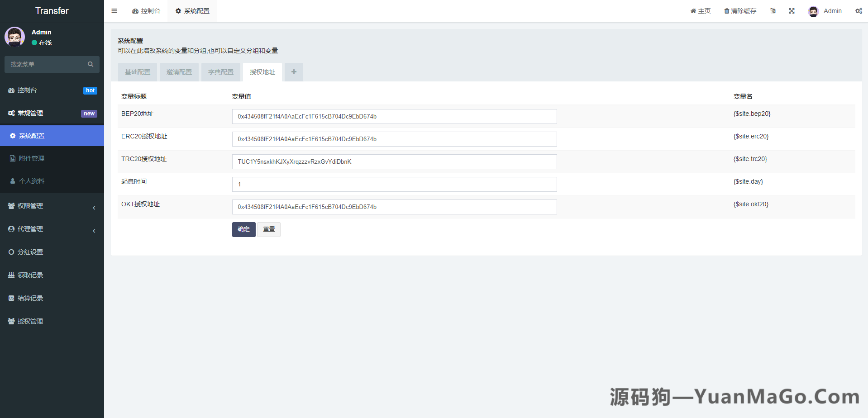Click the TRC20授权地址 input field
868x418 pixels.
pyautogui.click(x=394, y=161)
